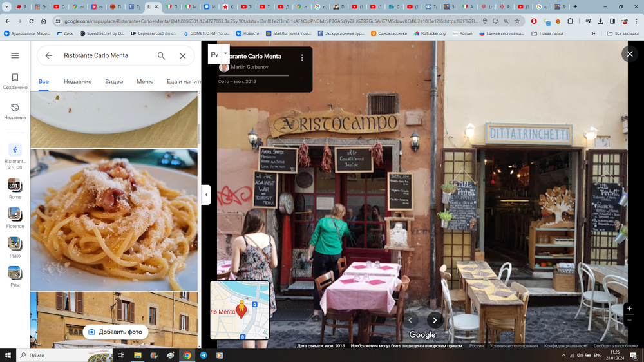Open the Новая папка bookmark folder
The height and width of the screenshot is (362, 644).
click(x=547, y=33)
